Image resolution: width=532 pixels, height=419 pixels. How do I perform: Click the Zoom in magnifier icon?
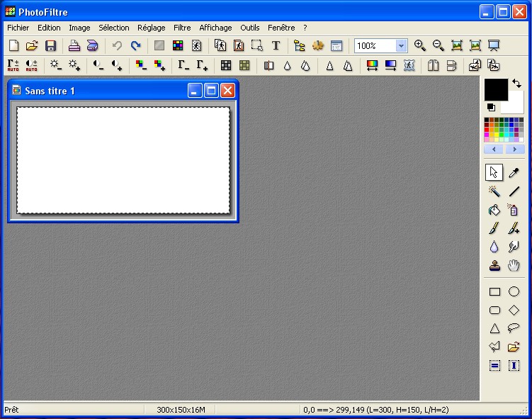(419, 45)
